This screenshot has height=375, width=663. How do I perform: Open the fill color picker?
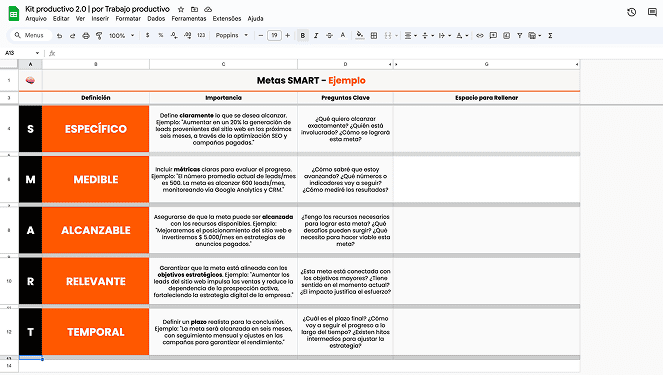360,36
